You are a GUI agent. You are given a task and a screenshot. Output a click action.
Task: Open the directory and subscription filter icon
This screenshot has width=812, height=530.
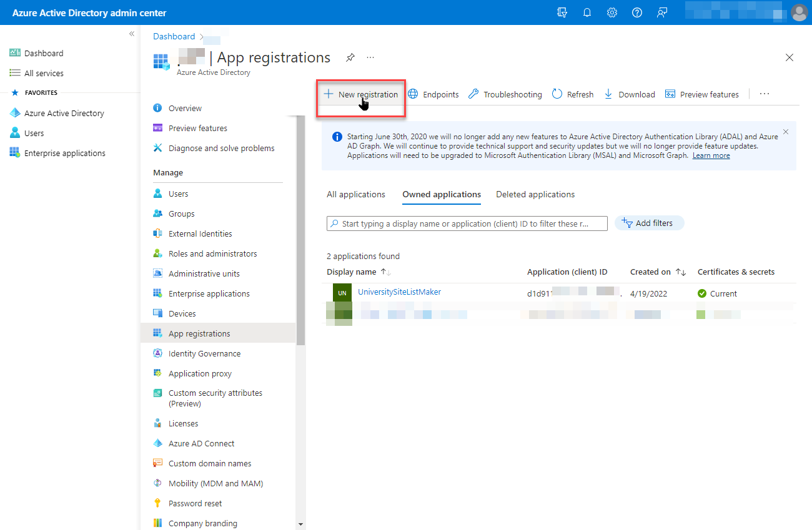coord(562,12)
